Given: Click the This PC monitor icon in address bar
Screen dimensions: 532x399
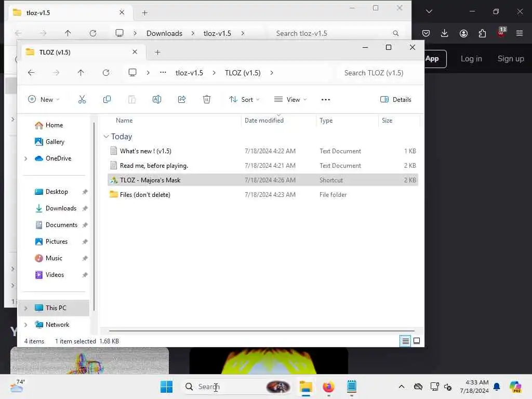Looking at the screenshot, I should pyautogui.click(x=132, y=73).
